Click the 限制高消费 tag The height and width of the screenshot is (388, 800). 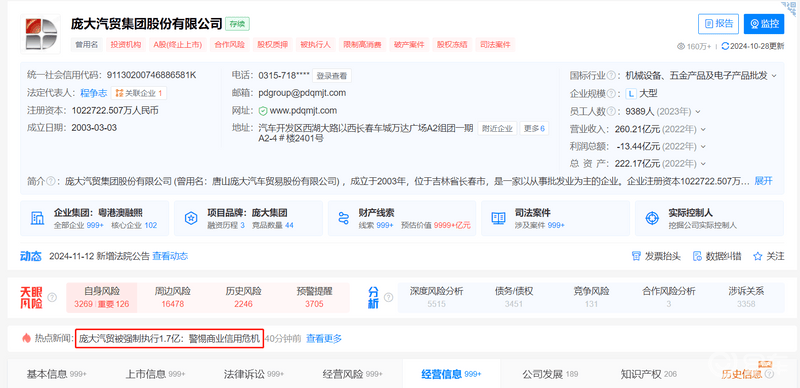tap(362, 45)
